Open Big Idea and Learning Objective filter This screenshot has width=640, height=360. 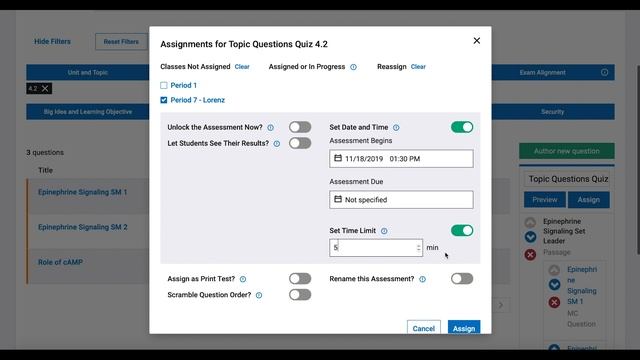[x=88, y=112]
